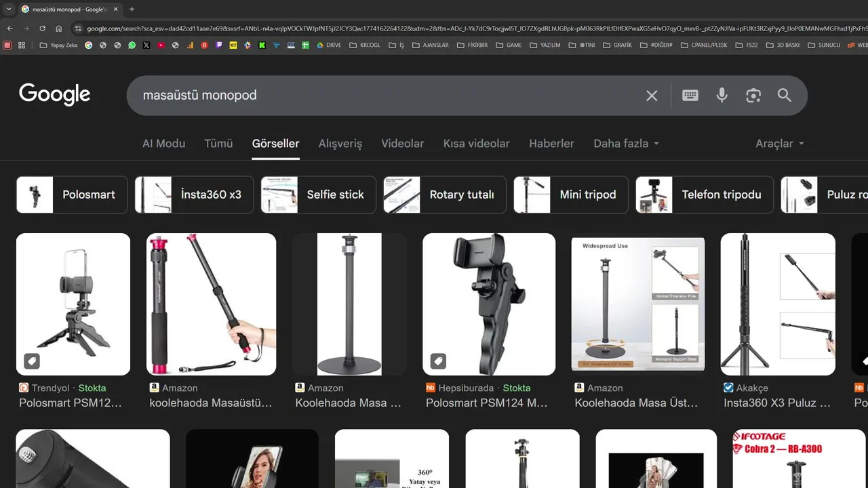This screenshot has width=868, height=488.
Task: Open the DRİVE bookmark
Action: [329, 45]
